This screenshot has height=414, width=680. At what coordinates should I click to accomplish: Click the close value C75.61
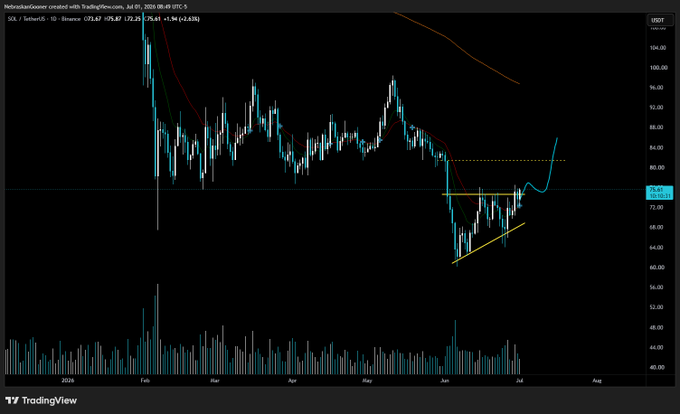tap(152, 19)
